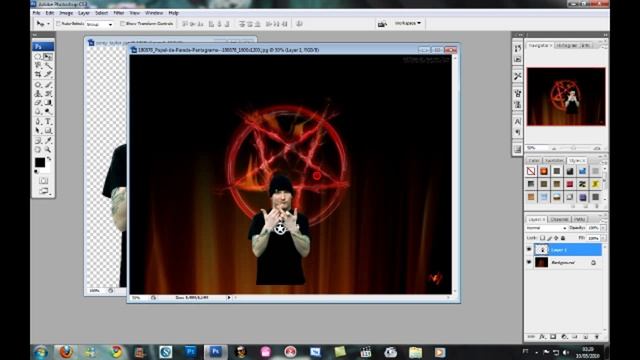
Task: Select the Blur tool
Action: click(x=38, y=111)
